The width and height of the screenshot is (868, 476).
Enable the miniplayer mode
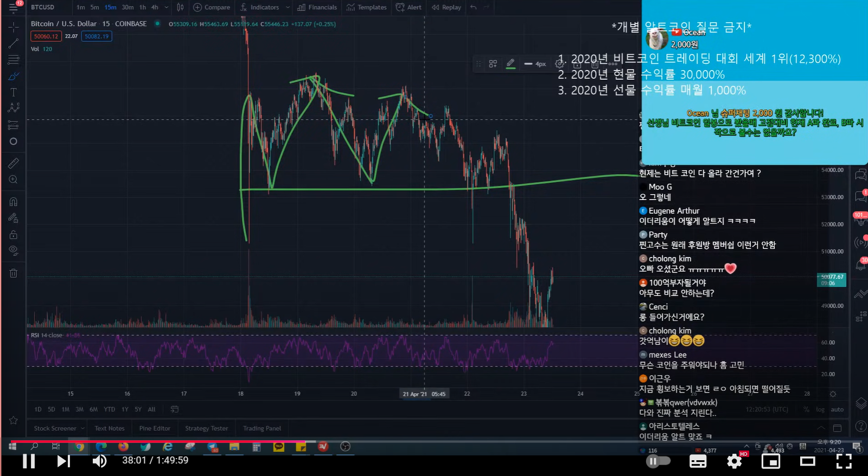[771, 461]
